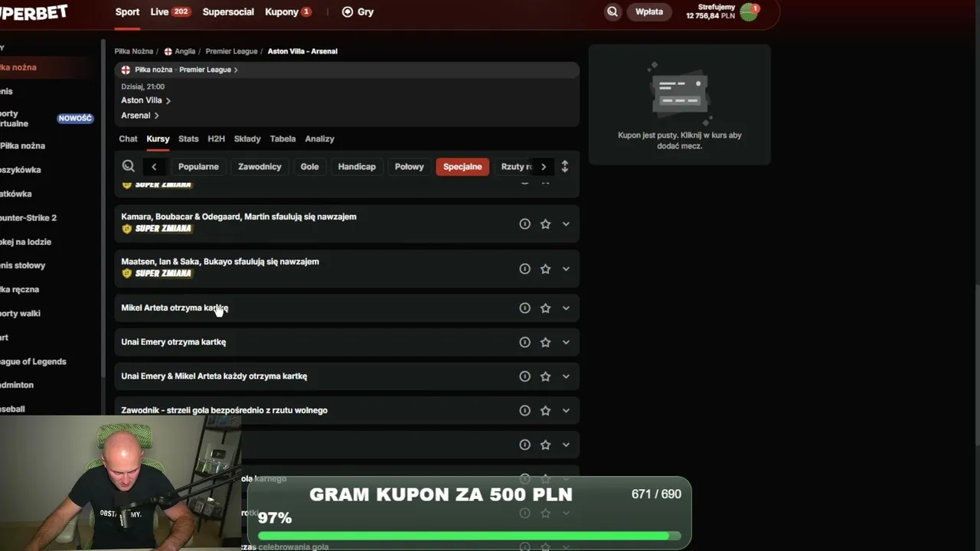
Task: Open the user avatar with notification badge
Action: (750, 11)
